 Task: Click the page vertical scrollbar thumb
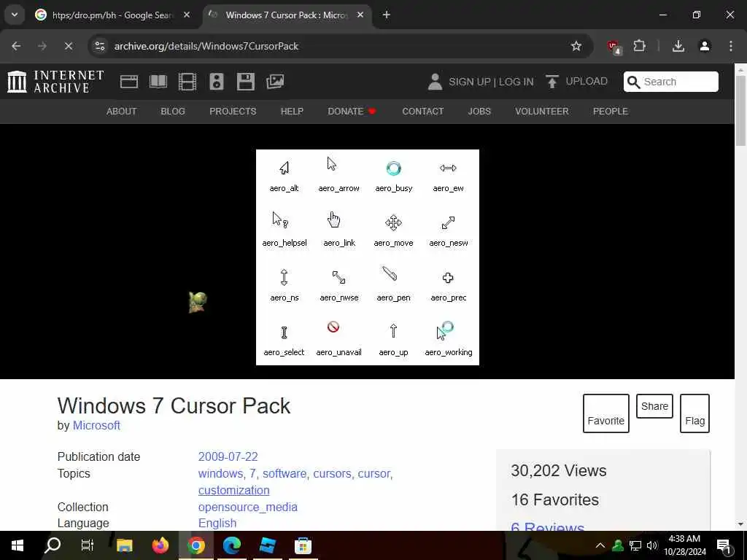tap(741, 111)
